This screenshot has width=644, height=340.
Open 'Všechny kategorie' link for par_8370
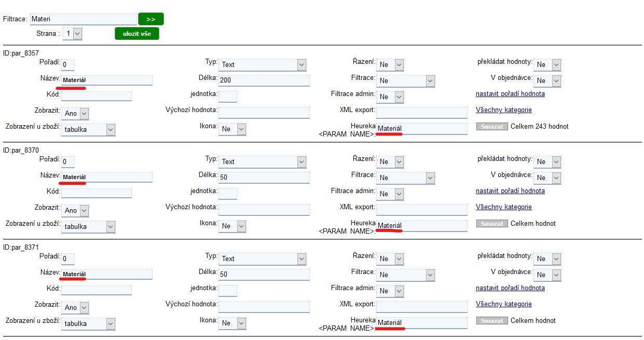pyautogui.click(x=504, y=207)
